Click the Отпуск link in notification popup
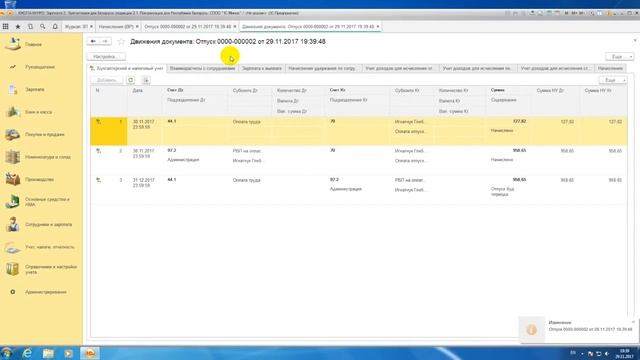The height and width of the screenshot is (360, 640). [x=590, y=329]
